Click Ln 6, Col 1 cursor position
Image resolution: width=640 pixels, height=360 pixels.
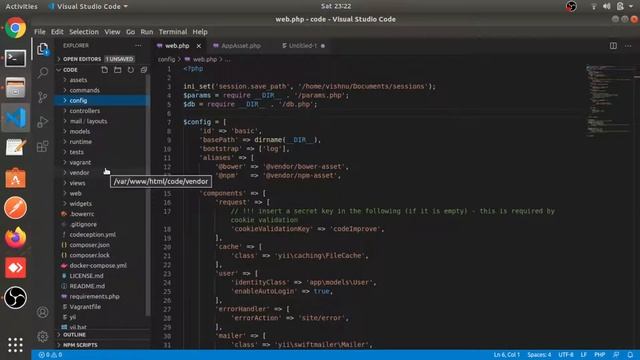pyautogui.click(x=507, y=355)
